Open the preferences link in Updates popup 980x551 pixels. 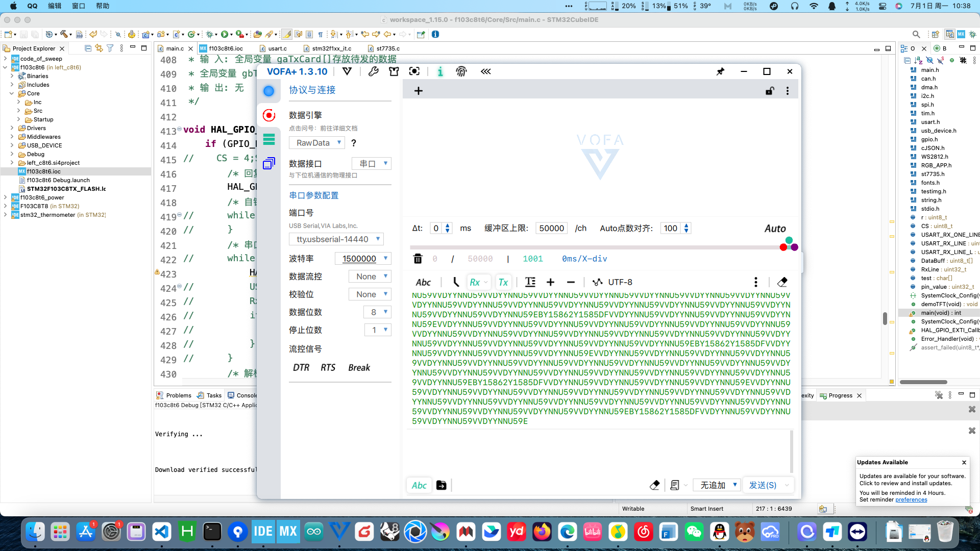tap(911, 499)
